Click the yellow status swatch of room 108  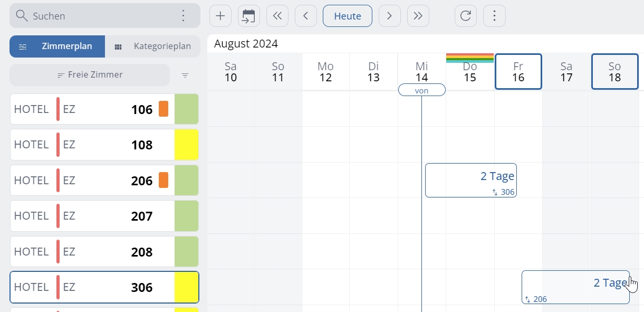click(x=186, y=145)
